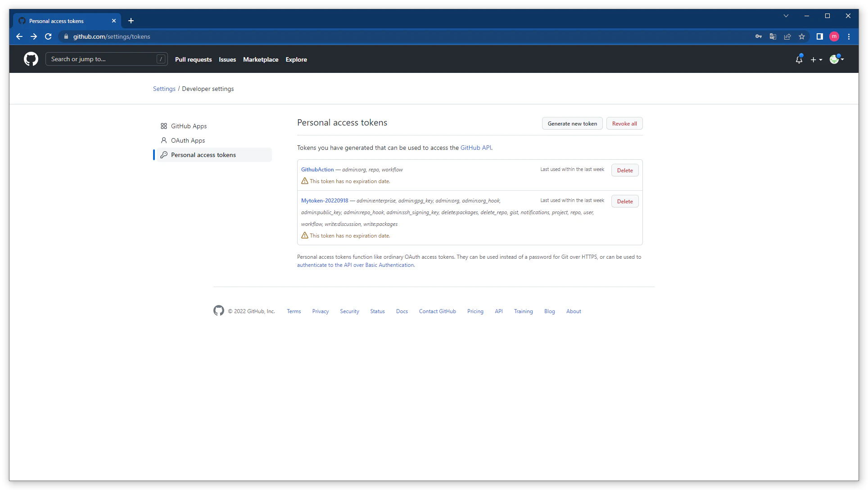Click the '© 2022 GitHub, Inc.' text

pos(251,311)
